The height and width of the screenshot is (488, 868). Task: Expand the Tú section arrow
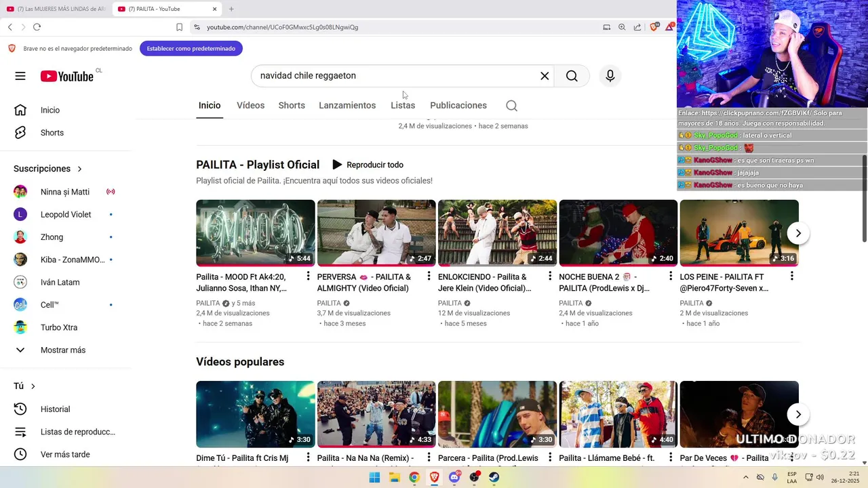pyautogui.click(x=33, y=386)
